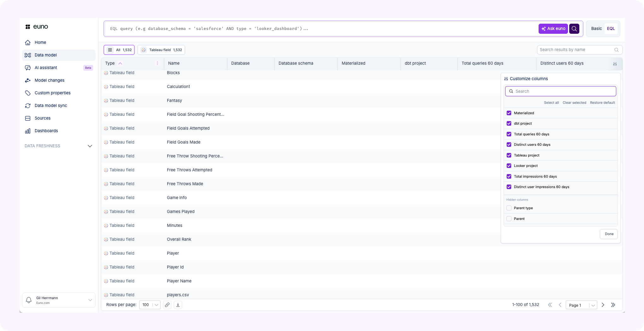This screenshot has height=331, width=644.
Task: Jump to last page double arrow
Action: (x=613, y=305)
